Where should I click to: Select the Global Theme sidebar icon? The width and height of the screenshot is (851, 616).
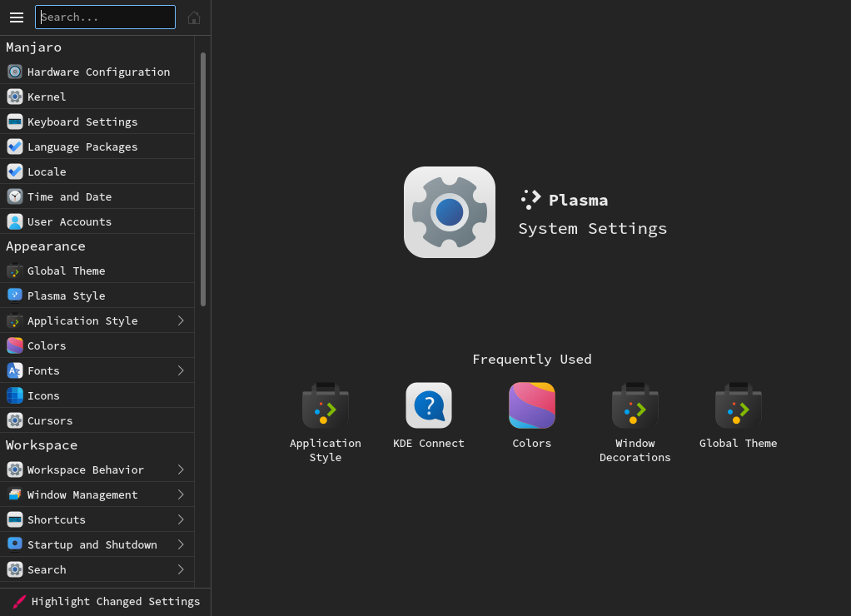pyautogui.click(x=15, y=271)
